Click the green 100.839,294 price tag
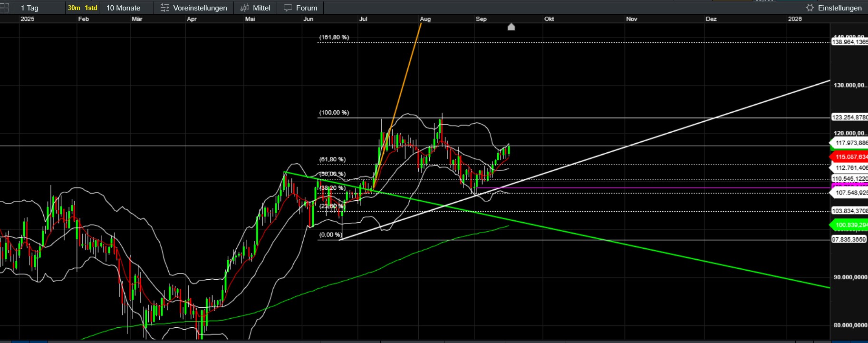868x343 pixels. click(849, 225)
